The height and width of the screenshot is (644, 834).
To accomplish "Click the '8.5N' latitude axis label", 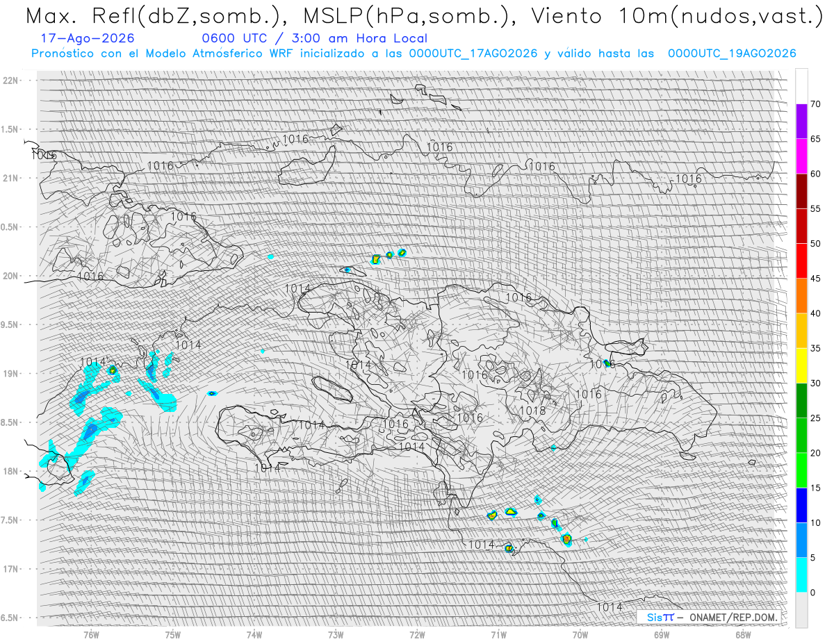I will click(x=10, y=422).
